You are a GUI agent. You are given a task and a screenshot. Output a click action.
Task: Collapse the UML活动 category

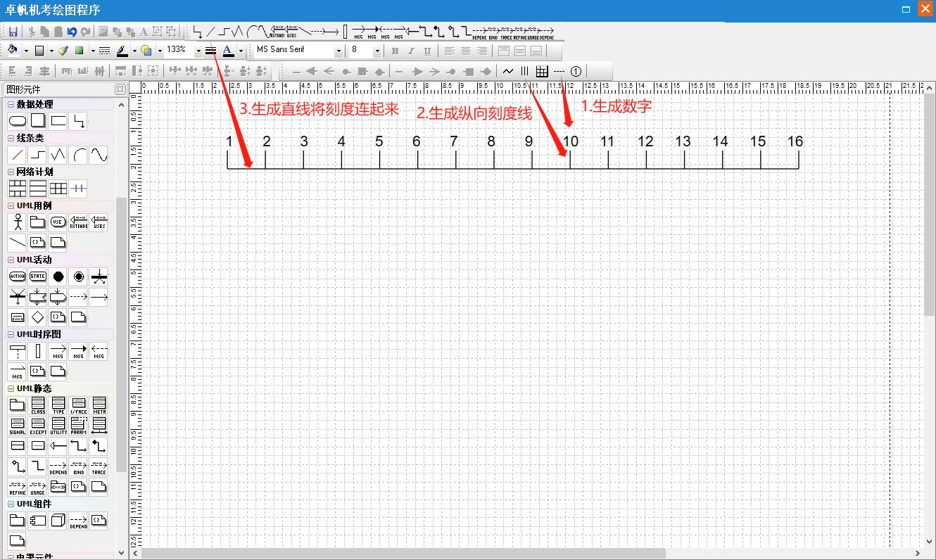(x=11, y=260)
